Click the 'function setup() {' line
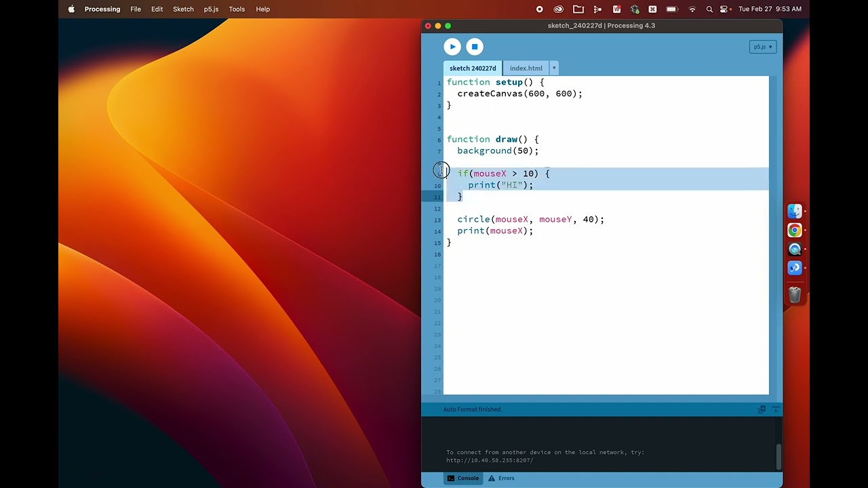The width and height of the screenshot is (868, 488). point(495,82)
